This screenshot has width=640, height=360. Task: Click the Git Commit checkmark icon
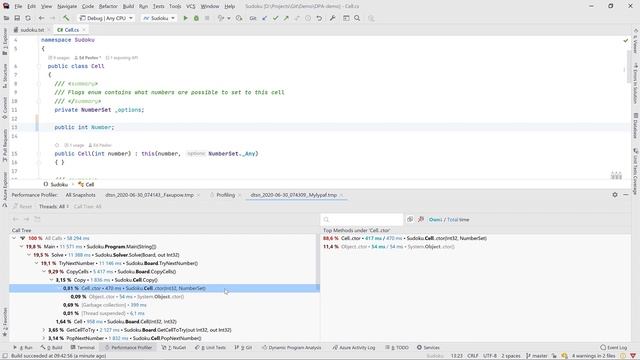[276, 18]
